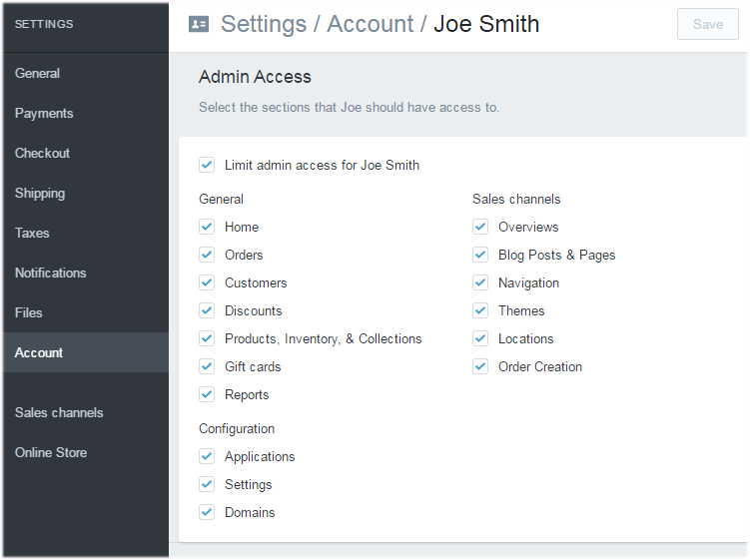Screen dimensions: 750x560
Task: Disable Orders access checkbox
Action: click(x=207, y=255)
